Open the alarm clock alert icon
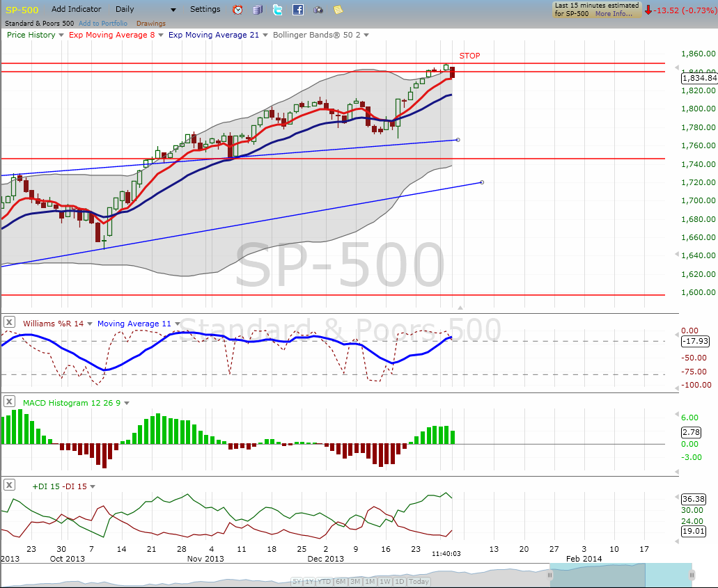The height and width of the screenshot is (588, 718). click(x=237, y=10)
